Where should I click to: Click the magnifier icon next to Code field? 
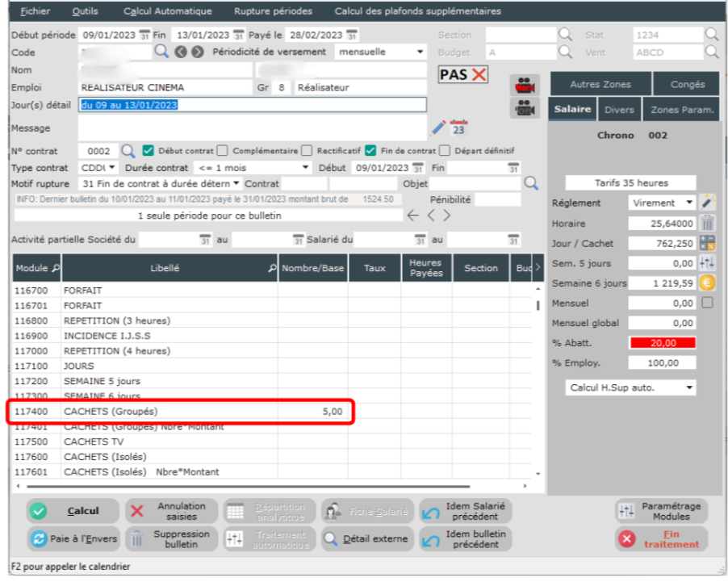click(x=161, y=52)
